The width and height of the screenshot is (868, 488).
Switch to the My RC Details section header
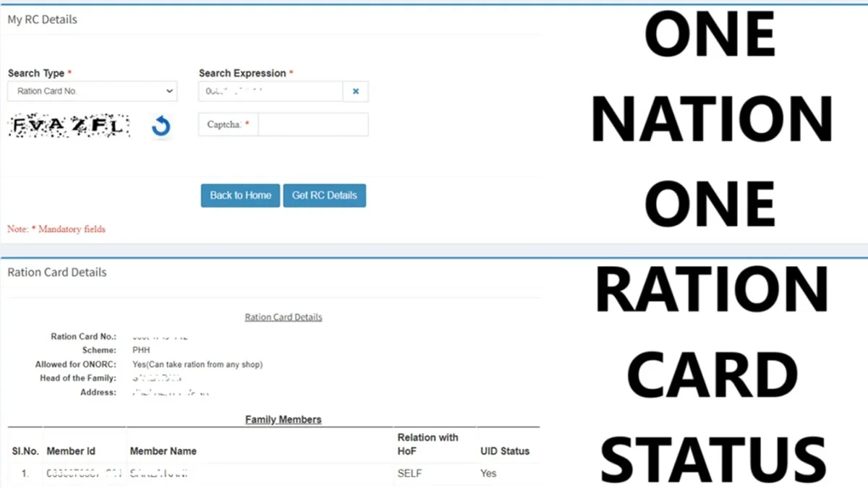42,20
